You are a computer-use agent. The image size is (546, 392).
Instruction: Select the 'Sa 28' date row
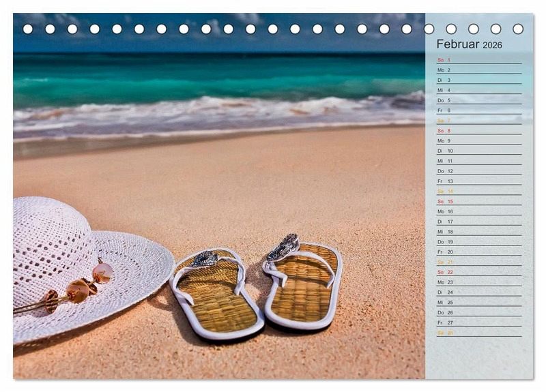click(479, 332)
